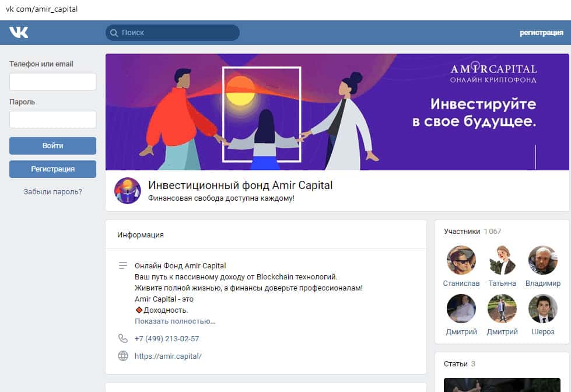Click the Татьяна name link
The image size is (571, 392).
click(x=502, y=283)
